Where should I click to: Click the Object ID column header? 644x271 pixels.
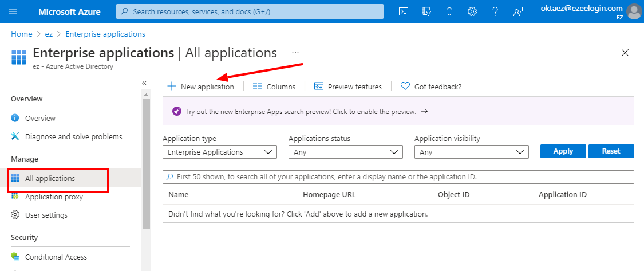click(x=454, y=194)
